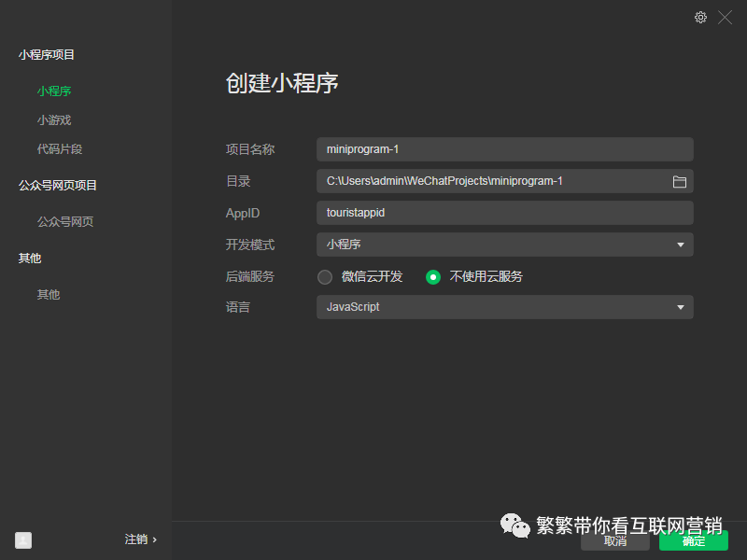
Task: Click the 取消 cancel button
Action: [615, 540]
